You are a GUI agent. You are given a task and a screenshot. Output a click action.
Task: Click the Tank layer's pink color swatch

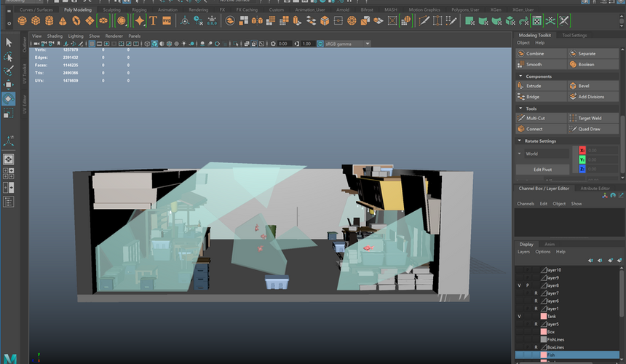[543, 317]
